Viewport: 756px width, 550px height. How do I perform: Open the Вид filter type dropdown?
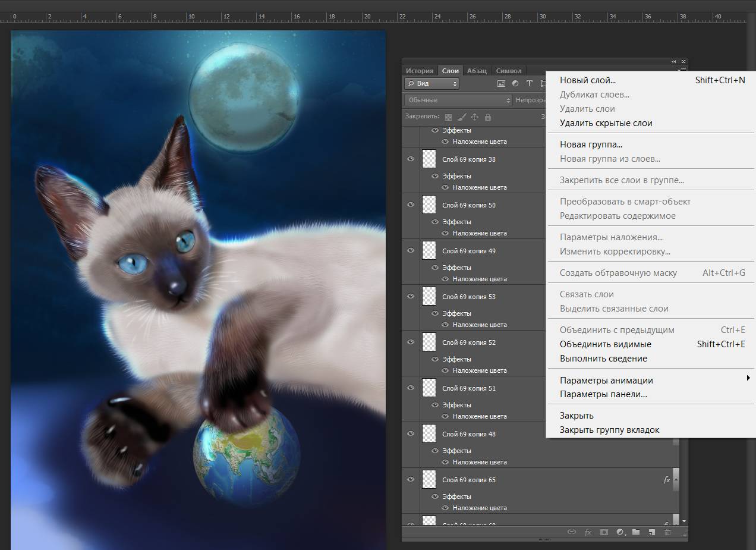[431, 84]
